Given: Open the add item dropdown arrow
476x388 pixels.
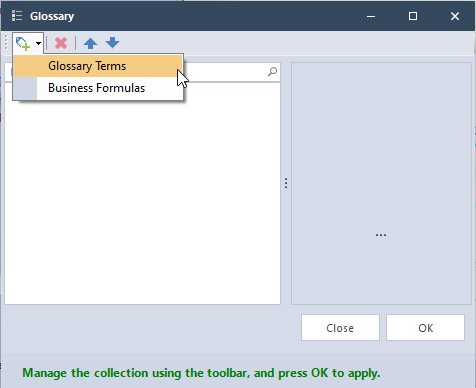Looking at the screenshot, I should click(x=38, y=43).
